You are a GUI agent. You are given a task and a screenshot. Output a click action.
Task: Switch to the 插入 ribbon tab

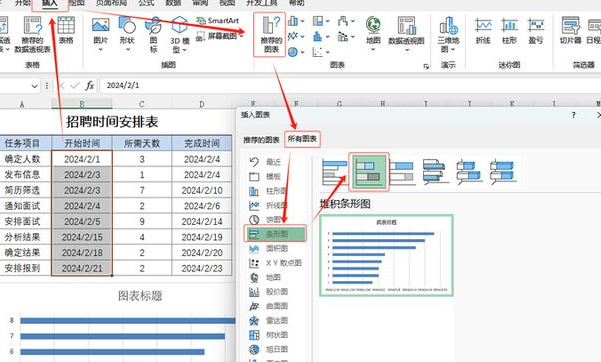pos(49,4)
